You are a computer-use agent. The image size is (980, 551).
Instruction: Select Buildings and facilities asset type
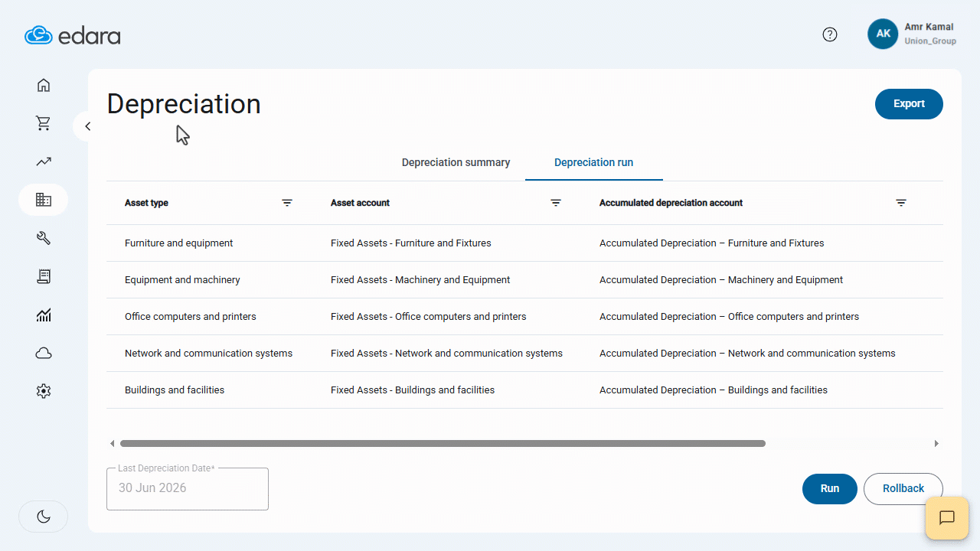pyautogui.click(x=175, y=390)
